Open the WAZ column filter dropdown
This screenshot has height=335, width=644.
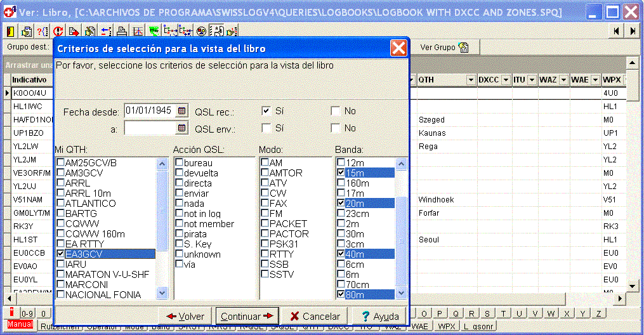click(x=563, y=80)
